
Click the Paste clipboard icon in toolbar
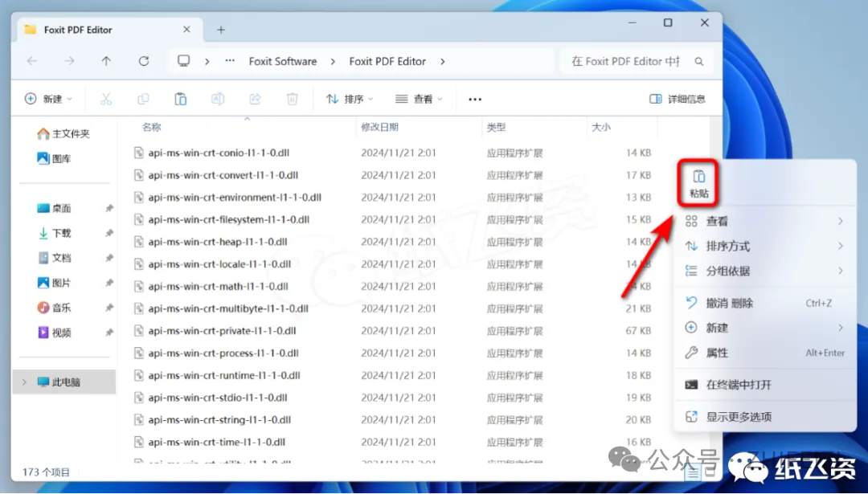[181, 99]
